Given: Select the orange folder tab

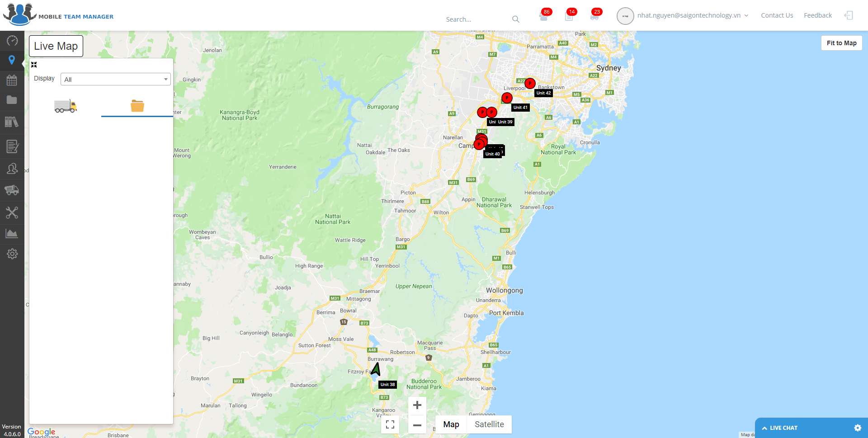Looking at the screenshot, I should click(x=137, y=106).
